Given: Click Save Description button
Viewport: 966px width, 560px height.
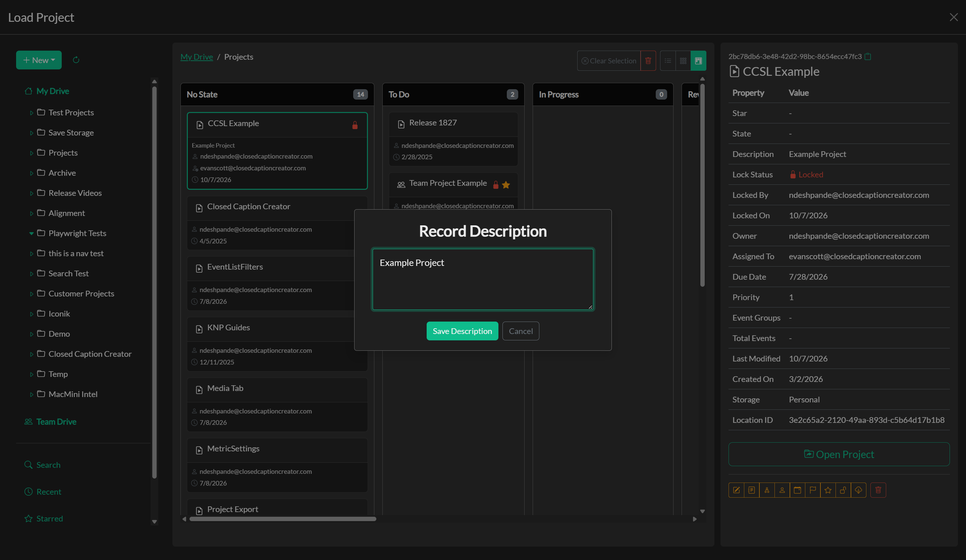Looking at the screenshot, I should tap(462, 331).
